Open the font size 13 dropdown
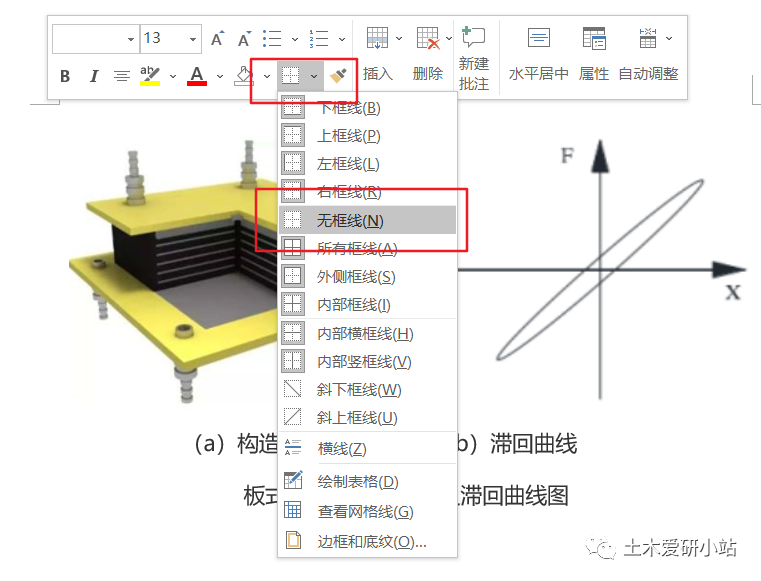Viewport: 761px width, 581px height. pos(193,39)
